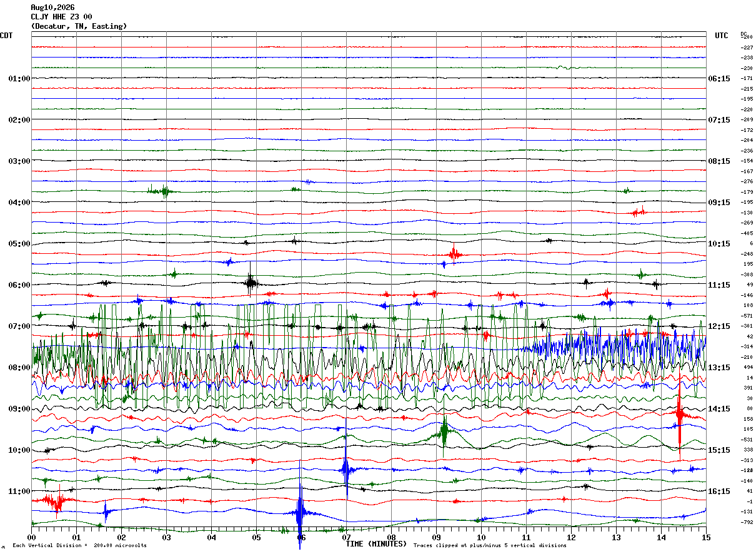Click the 15:15 UTC time label
Viewport: 756px width, 554px height.
point(719,450)
